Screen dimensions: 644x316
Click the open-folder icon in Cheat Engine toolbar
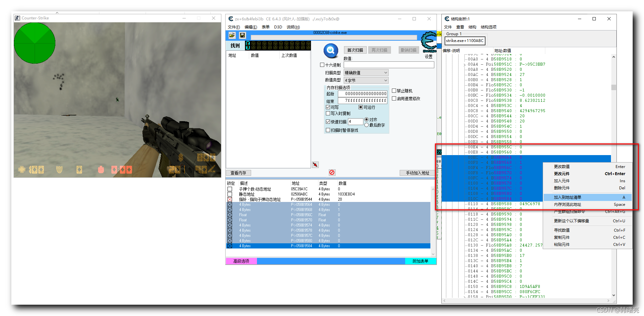pyautogui.click(x=232, y=35)
